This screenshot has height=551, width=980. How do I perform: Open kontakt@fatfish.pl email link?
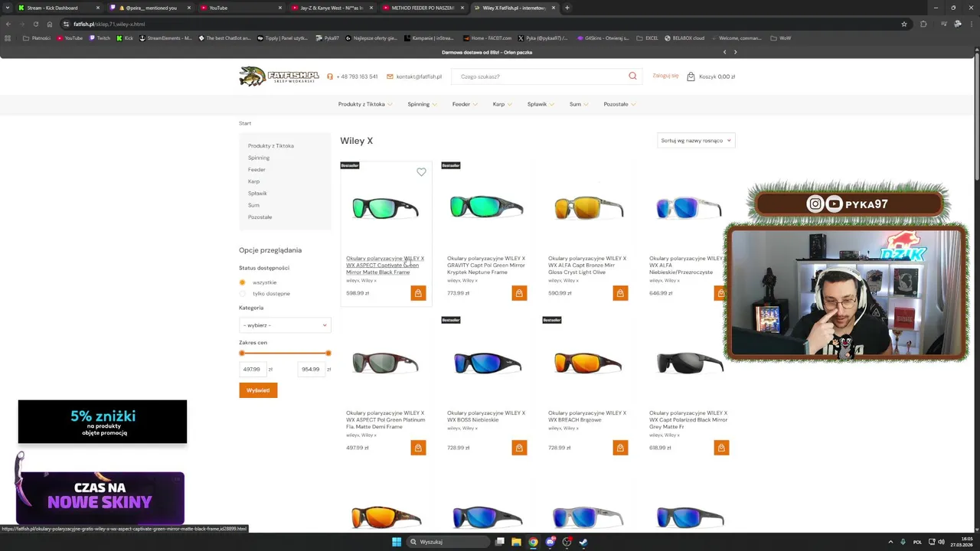[419, 77]
